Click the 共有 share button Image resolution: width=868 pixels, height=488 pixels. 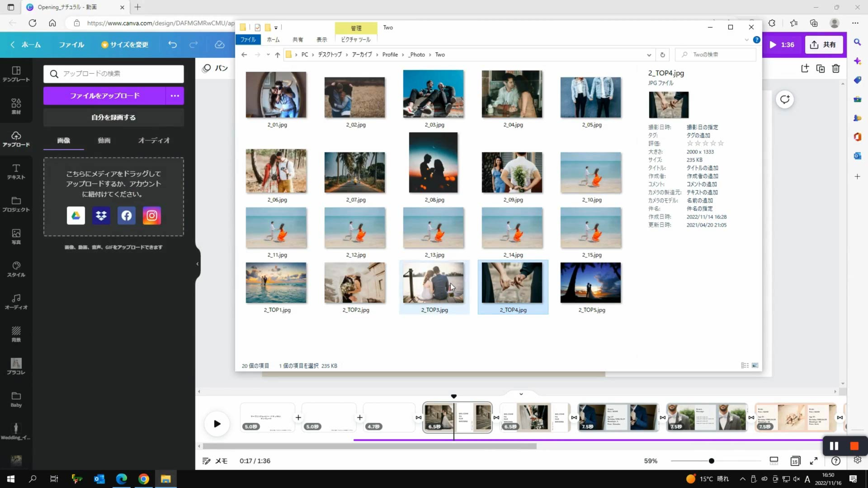click(x=824, y=45)
